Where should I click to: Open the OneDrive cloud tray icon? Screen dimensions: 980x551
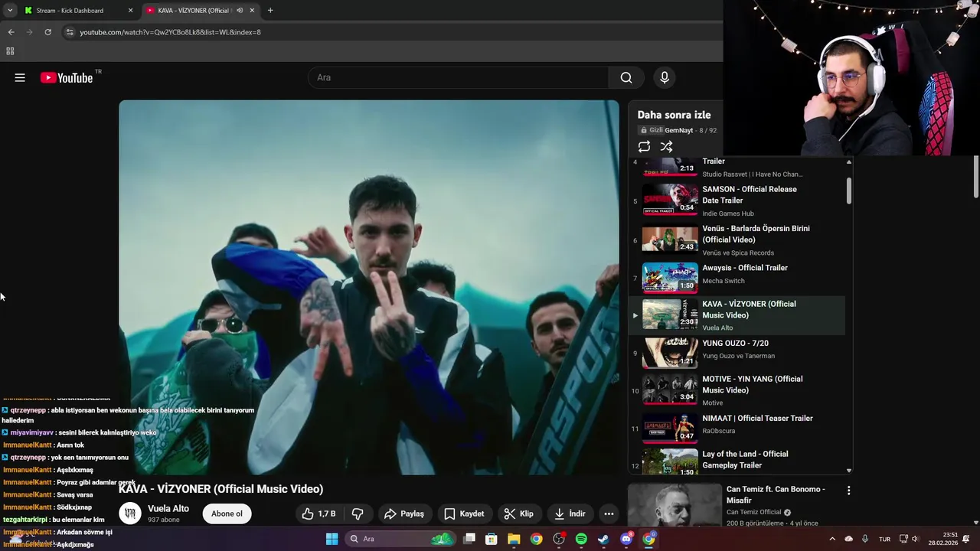tap(848, 539)
